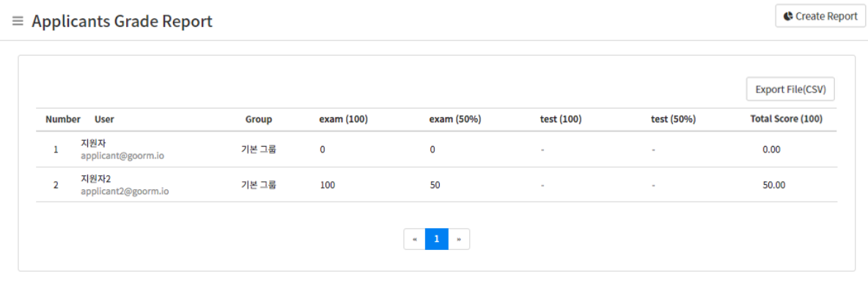Viewport: 868px width, 283px height.
Task: Go to previous page arrow
Action: [415, 239]
